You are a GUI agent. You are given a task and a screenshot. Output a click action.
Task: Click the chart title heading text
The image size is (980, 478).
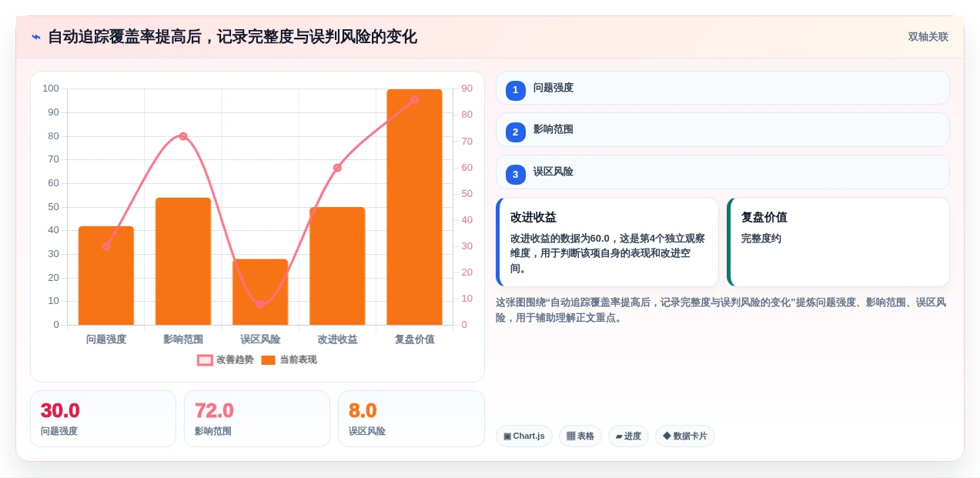pyautogui.click(x=232, y=37)
